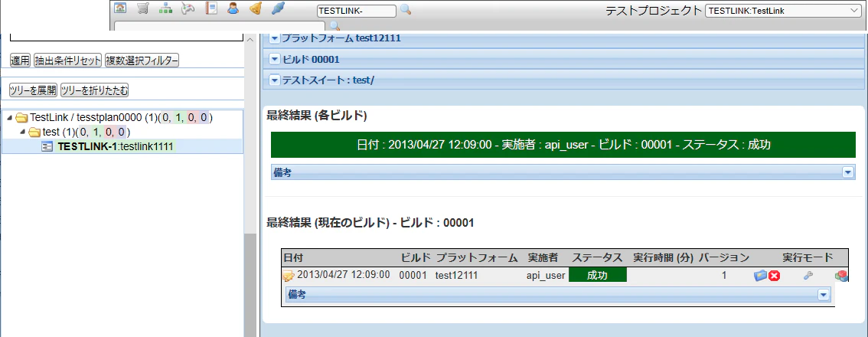This screenshot has height=337, width=868.
Task: Click the 最終結果 (各ビルド) heading
Action: tap(317, 116)
